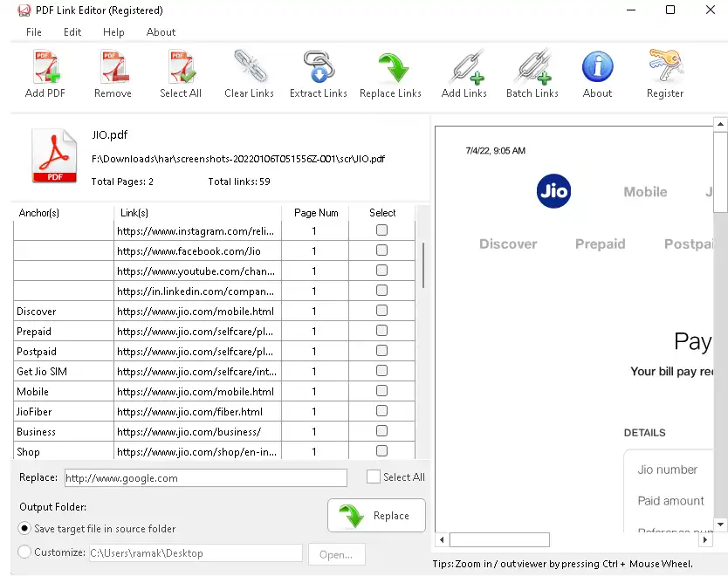Image resolution: width=728 pixels, height=576 pixels.
Task: Enable the Select All checkbox beside Replace field
Action: pos(374,477)
